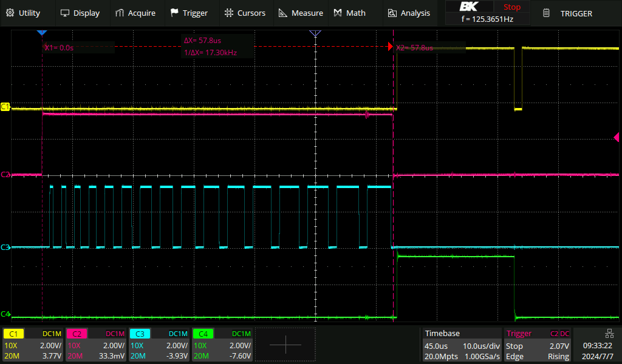The height and width of the screenshot is (364, 622).
Task: Open the TRIGGER side panel icon
Action: click(x=546, y=13)
